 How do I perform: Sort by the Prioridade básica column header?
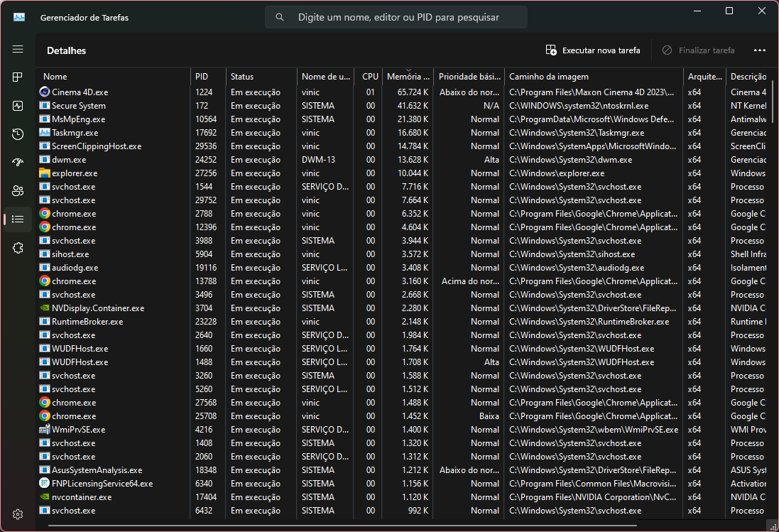[469, 77]
